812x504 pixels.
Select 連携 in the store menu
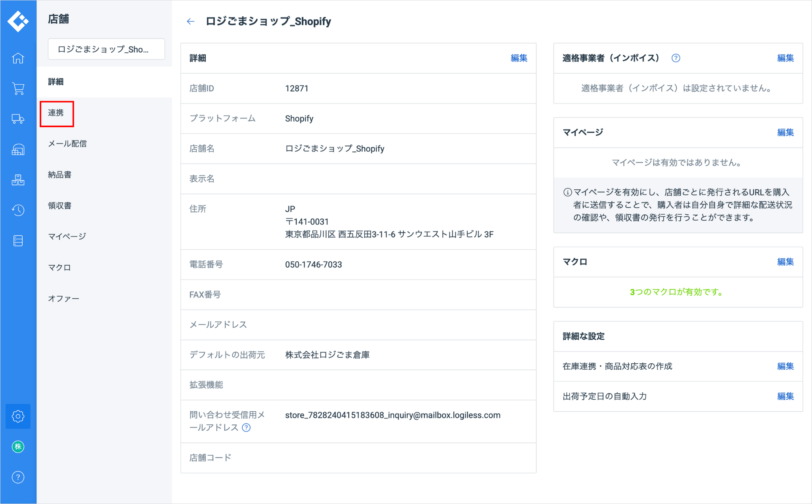pos(56,113)
